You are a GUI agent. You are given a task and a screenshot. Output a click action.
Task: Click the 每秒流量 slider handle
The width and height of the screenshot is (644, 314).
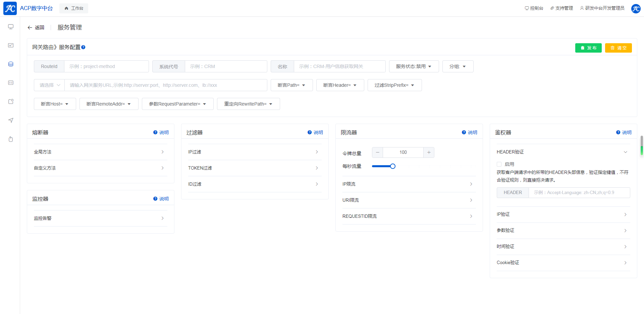click(393, 166)
